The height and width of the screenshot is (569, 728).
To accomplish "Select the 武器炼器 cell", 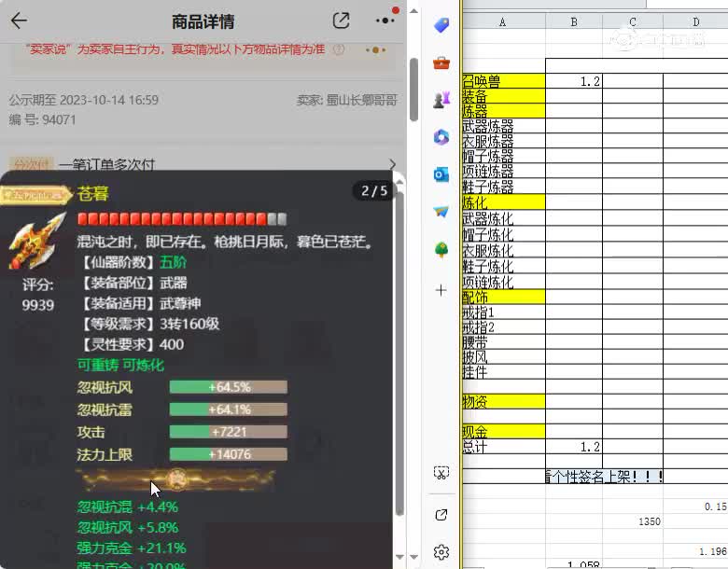I will click(x=503, y=125).
